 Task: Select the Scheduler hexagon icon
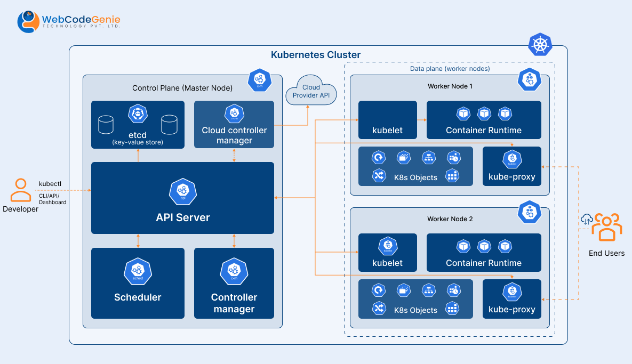(x=138, y=271)
